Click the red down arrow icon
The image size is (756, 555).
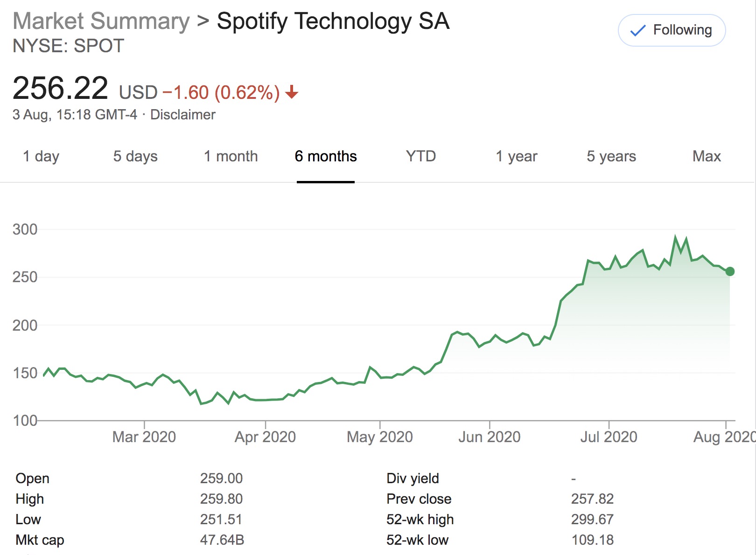click(292, 92)
